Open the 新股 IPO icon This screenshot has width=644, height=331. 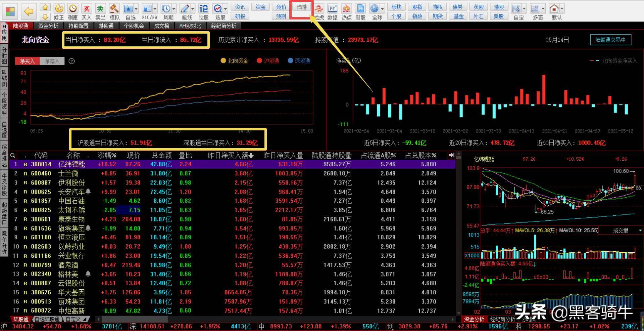[360, 11]
